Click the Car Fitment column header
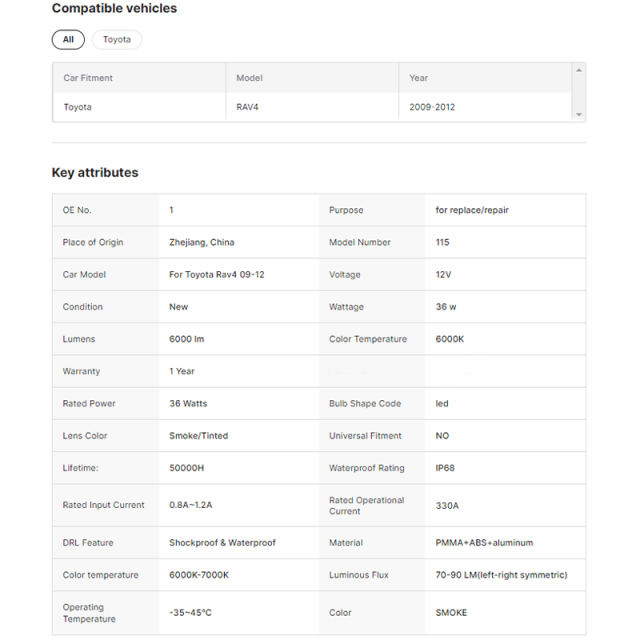The image size is (640, 640). (x=88, y=78)
